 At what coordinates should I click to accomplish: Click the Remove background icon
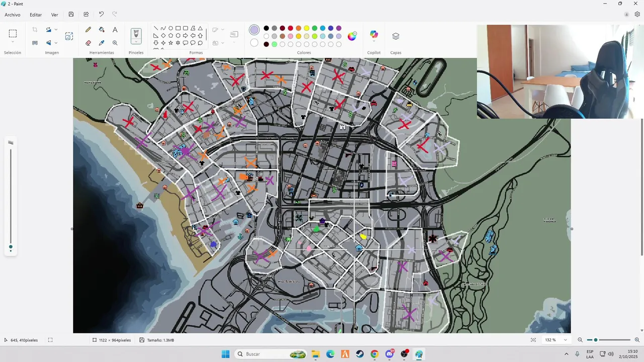(35, 43)
